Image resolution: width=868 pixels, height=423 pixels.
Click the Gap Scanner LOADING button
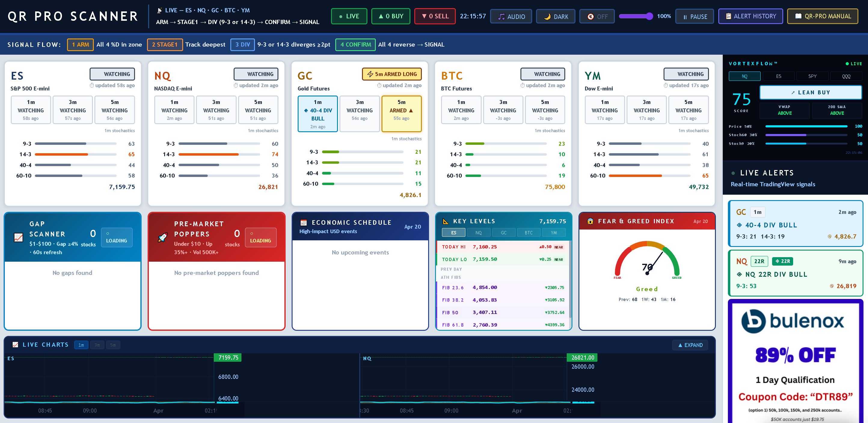point(117,237)
